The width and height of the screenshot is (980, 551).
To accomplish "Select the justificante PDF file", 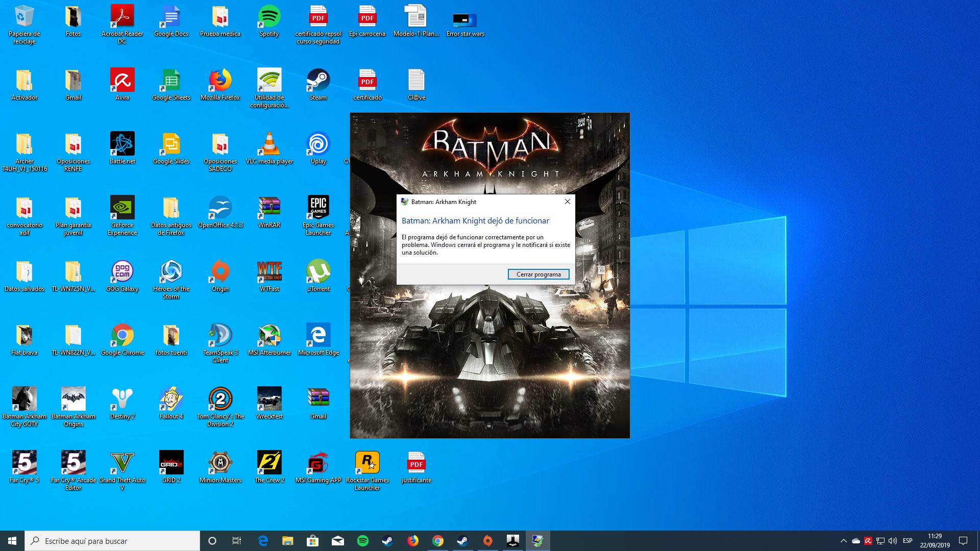I will click(x=416, y=467).
